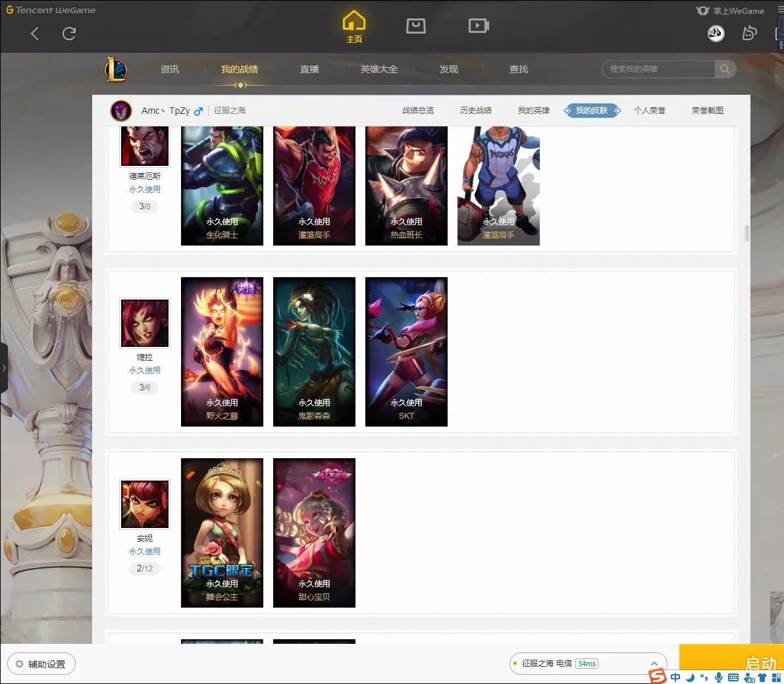Focus the 搜索我的英雄 search field
The height and width of the screenshot is (684, 784).
coord(658,69)
